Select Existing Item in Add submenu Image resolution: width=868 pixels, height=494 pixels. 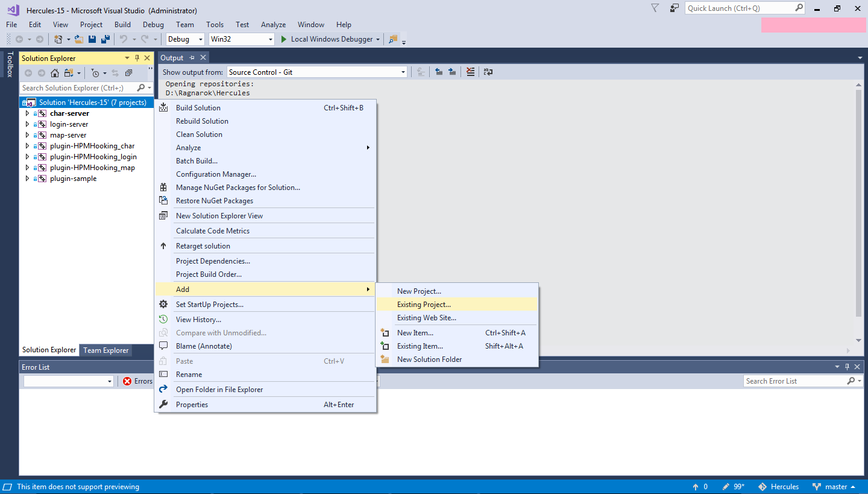(457, 346)
